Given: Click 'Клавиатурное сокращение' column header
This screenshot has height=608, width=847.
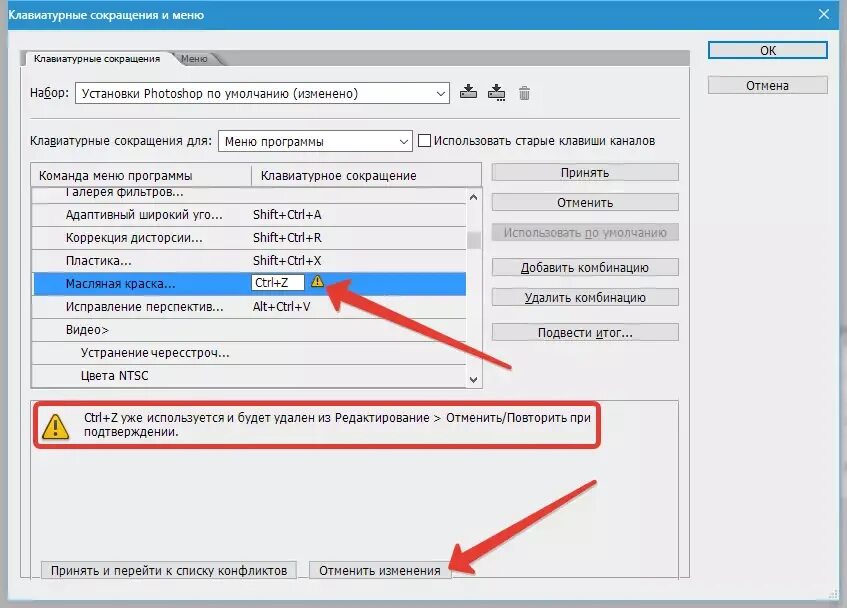Looking at the screenshot, I should click(x=366, y=175).
